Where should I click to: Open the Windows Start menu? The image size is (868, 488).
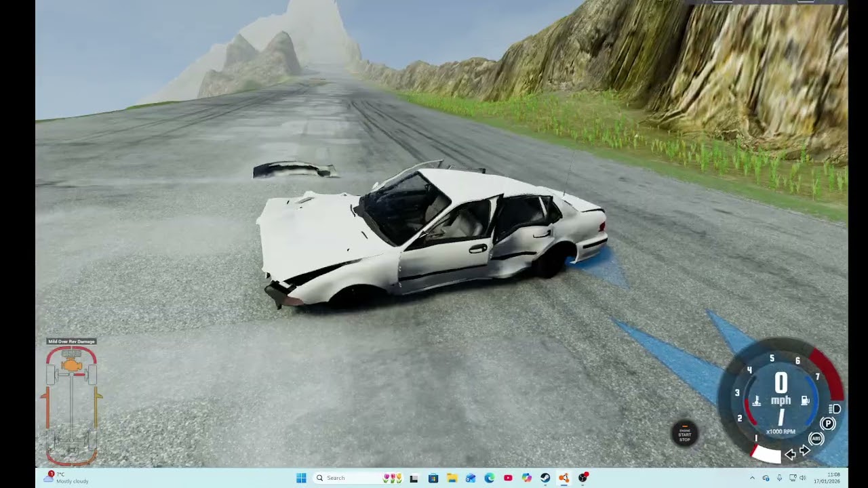tap(301, 478)
